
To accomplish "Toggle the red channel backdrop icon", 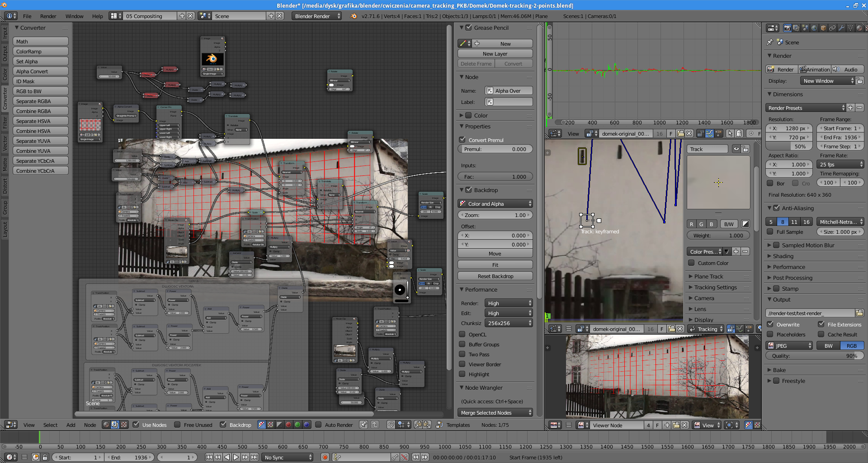I will 288,425.
